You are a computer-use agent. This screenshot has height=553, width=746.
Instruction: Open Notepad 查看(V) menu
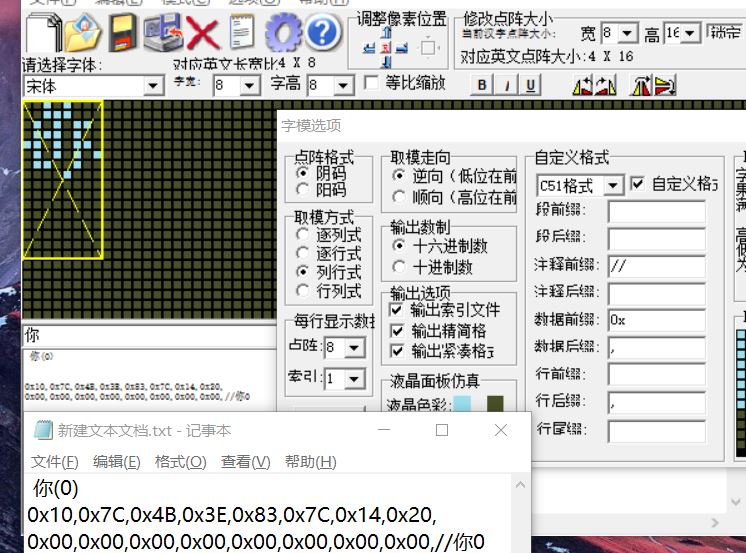pos(245,462)
